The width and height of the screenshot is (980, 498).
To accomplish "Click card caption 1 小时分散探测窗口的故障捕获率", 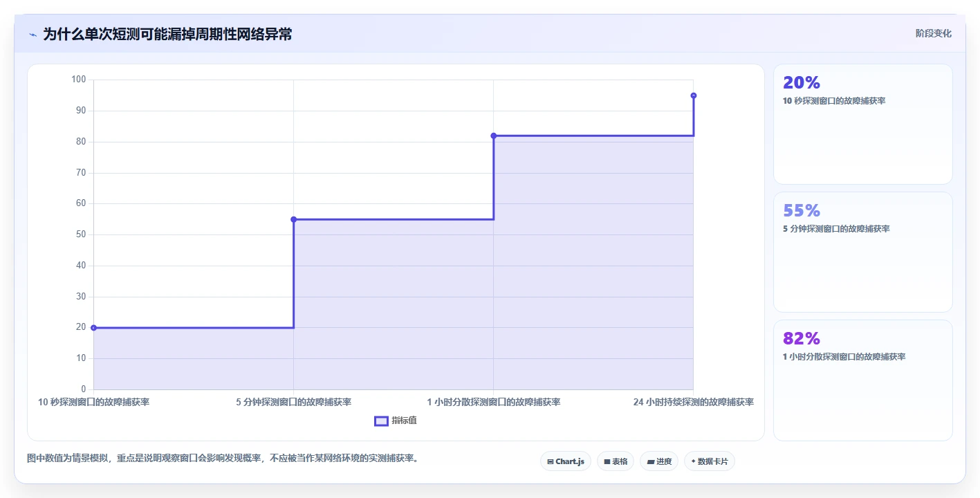I will coord(844,357).
